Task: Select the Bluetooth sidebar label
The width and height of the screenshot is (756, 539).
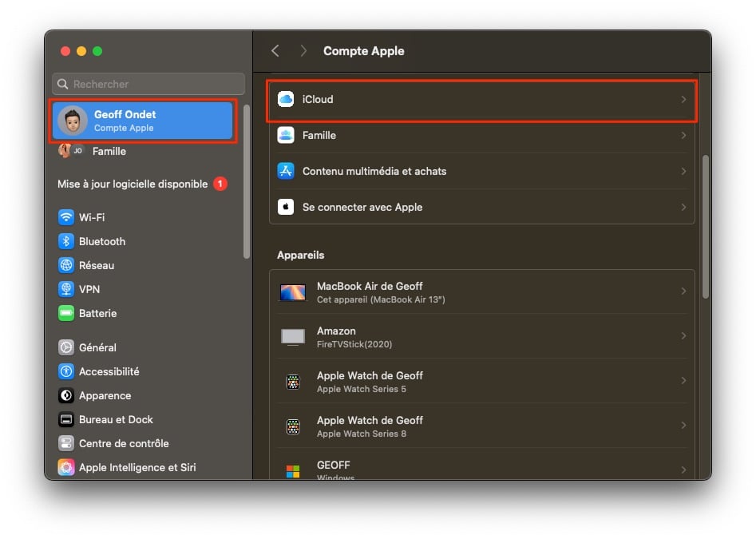Action: point(102,241)
